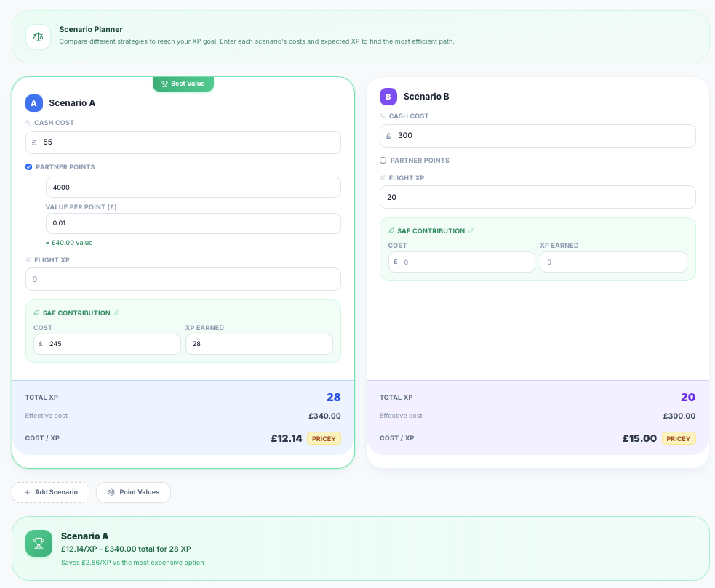Open the Point Values settings

click(133, 492)
